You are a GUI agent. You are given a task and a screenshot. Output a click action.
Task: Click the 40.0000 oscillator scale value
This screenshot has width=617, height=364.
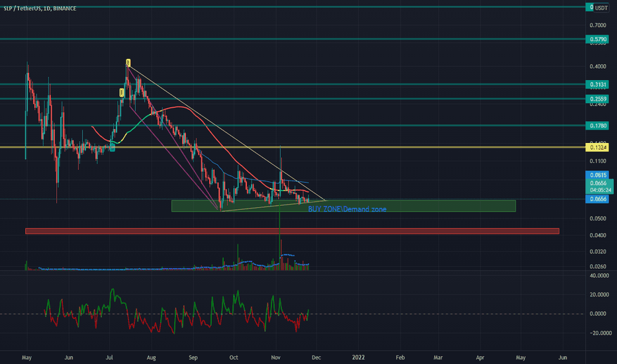(599, 275)
